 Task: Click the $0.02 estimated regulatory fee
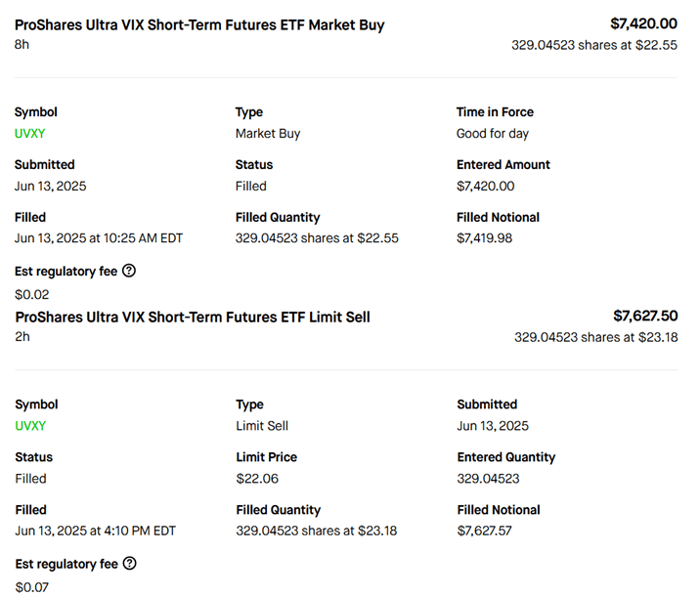(x=32, y=294)
